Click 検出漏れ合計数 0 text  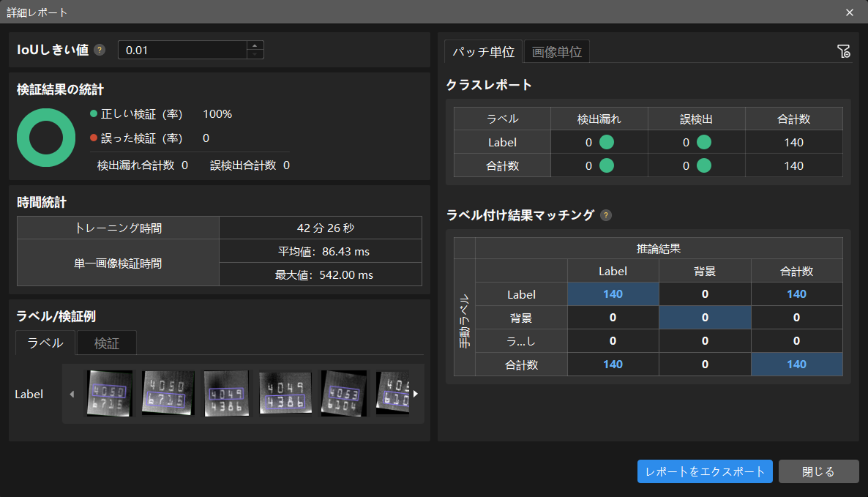click(142, 165)
